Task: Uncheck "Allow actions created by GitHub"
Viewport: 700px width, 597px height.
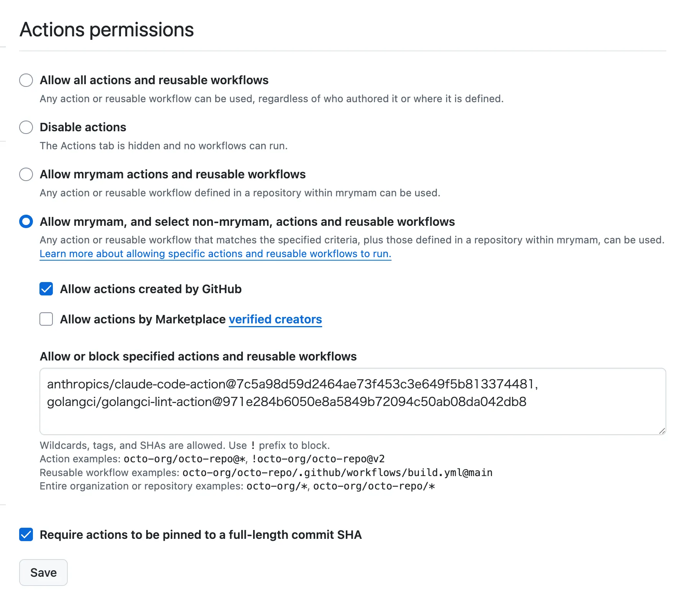Action: coord(46,289)
